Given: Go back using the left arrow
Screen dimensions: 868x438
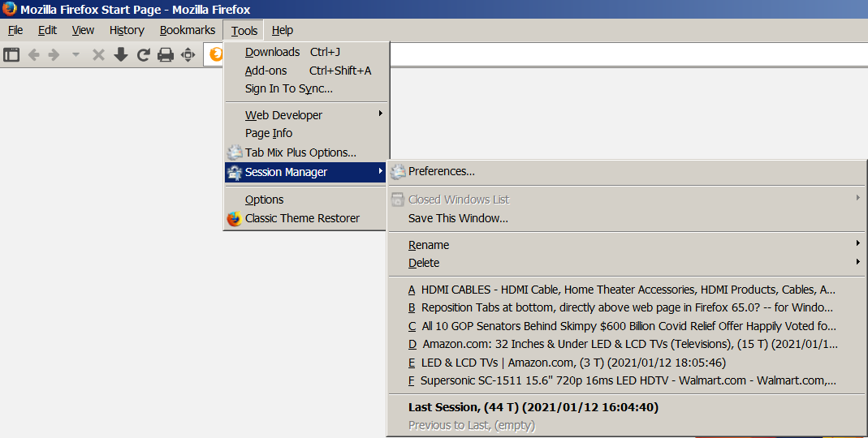Looking at the screenshot, I should (x=34, y=54).
